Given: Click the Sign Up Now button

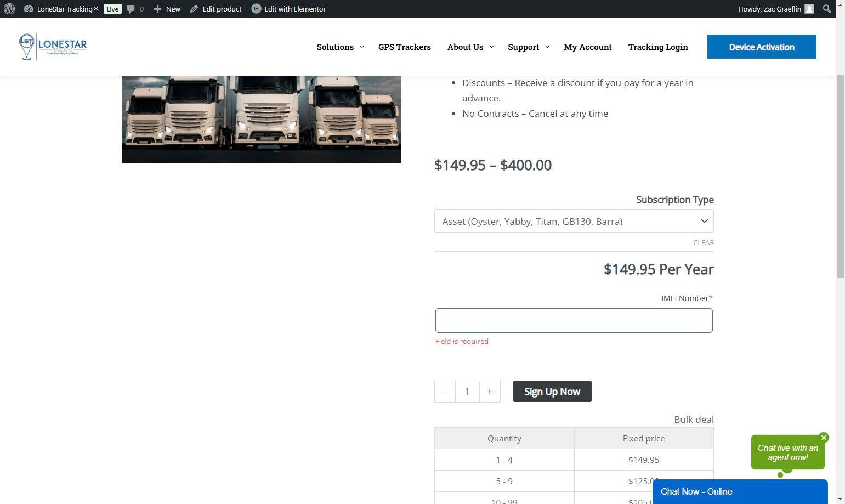Looking at the screenshot, I should (x=552, y=392).
